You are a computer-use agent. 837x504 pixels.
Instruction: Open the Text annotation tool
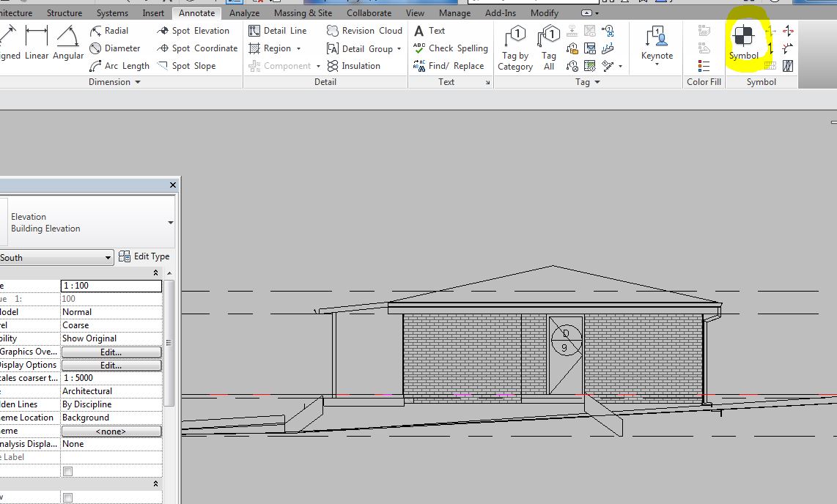[x=429, y=31]
